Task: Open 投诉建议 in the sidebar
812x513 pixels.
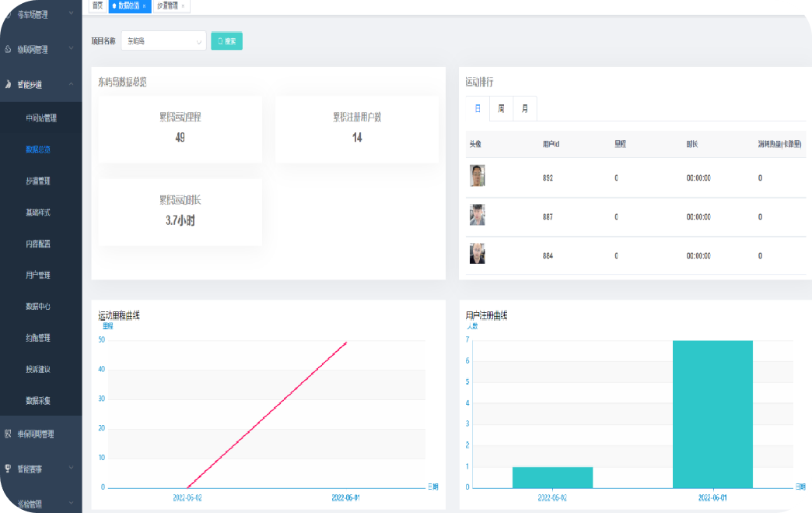Action: (38, 369)
